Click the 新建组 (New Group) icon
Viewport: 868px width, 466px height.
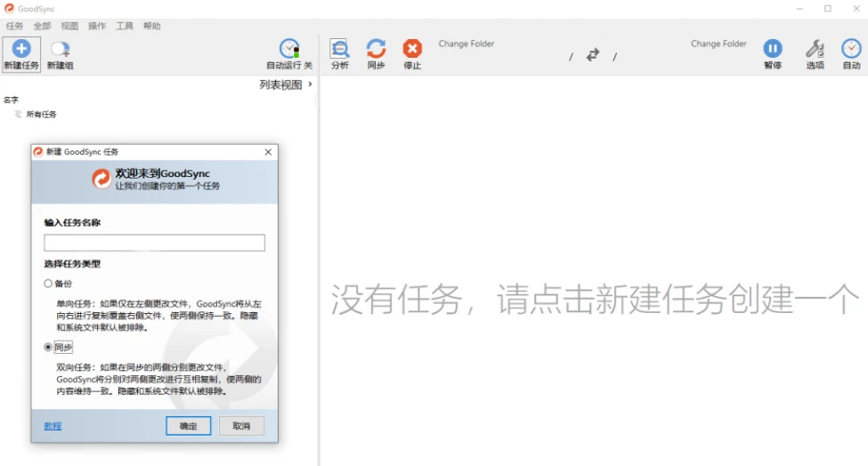click(x=60, y=50)
